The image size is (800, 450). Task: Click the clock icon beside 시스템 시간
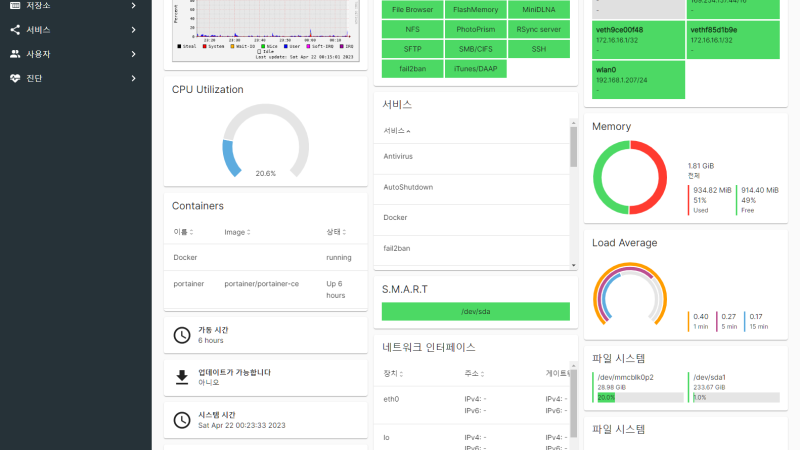click(x=182, y=420)
